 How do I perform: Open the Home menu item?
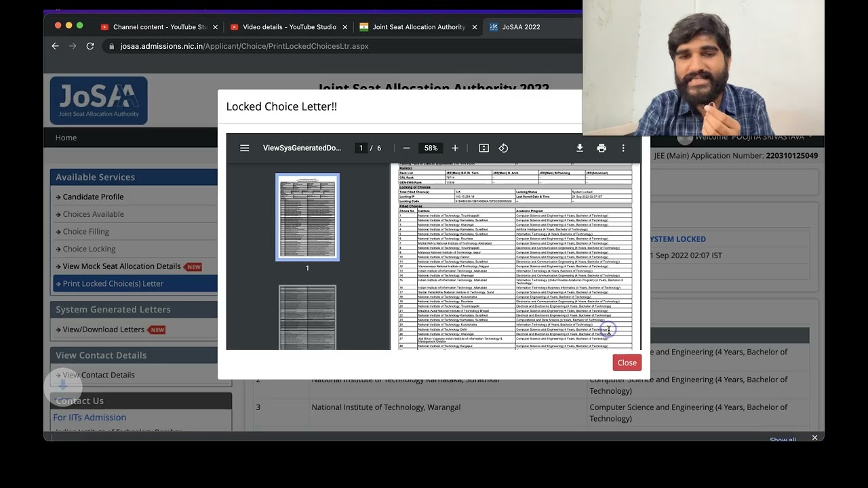point(66,138)
